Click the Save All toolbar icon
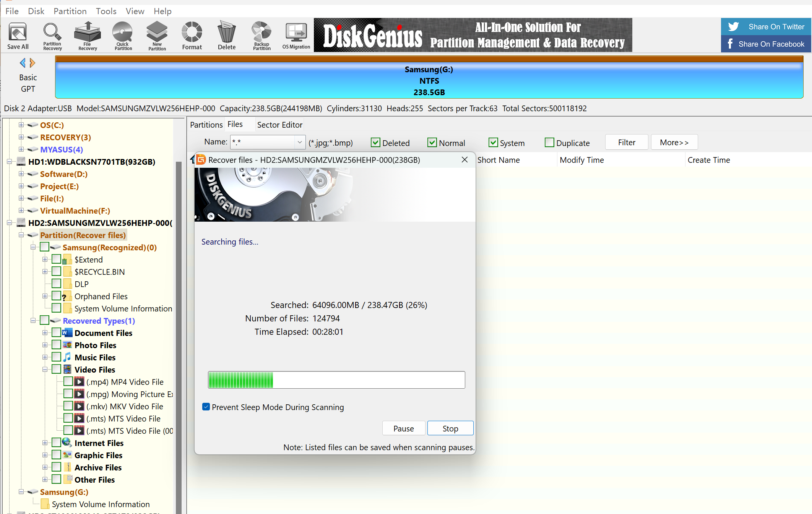This screenshot has height=514, width=812. tap(18, 35)
